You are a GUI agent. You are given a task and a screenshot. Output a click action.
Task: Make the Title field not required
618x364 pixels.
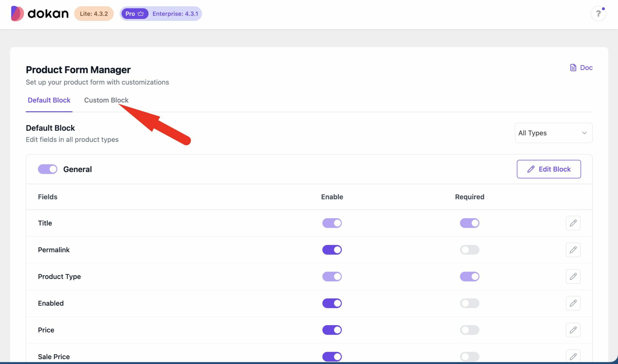coord(470,223)
